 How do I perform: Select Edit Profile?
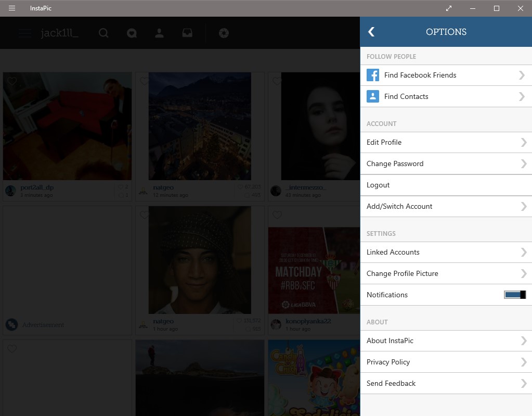[x=446, y=142]
